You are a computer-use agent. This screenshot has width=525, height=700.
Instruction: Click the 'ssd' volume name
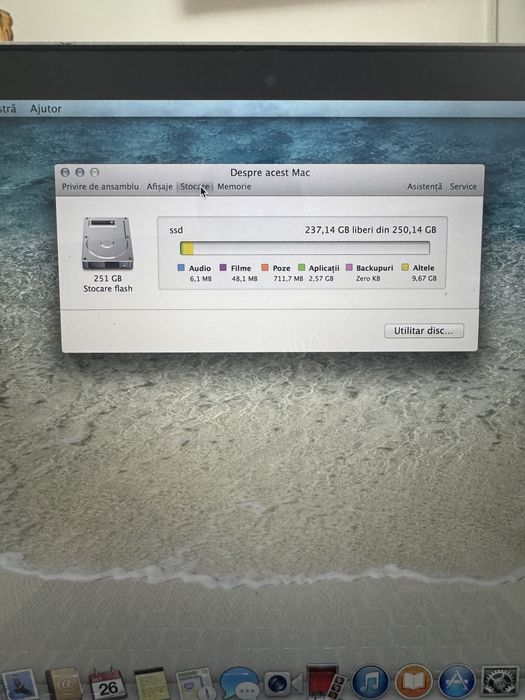(176, 230)
